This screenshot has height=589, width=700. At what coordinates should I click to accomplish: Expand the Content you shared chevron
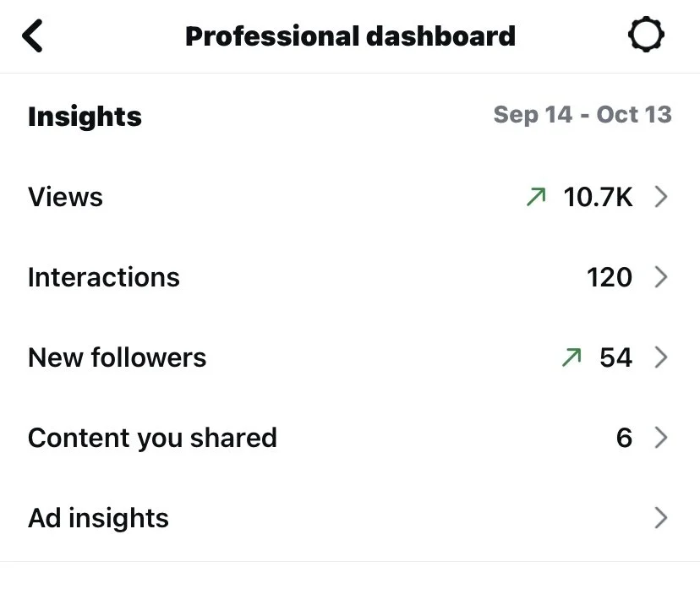pyautogui.click(x=661, y=438)
